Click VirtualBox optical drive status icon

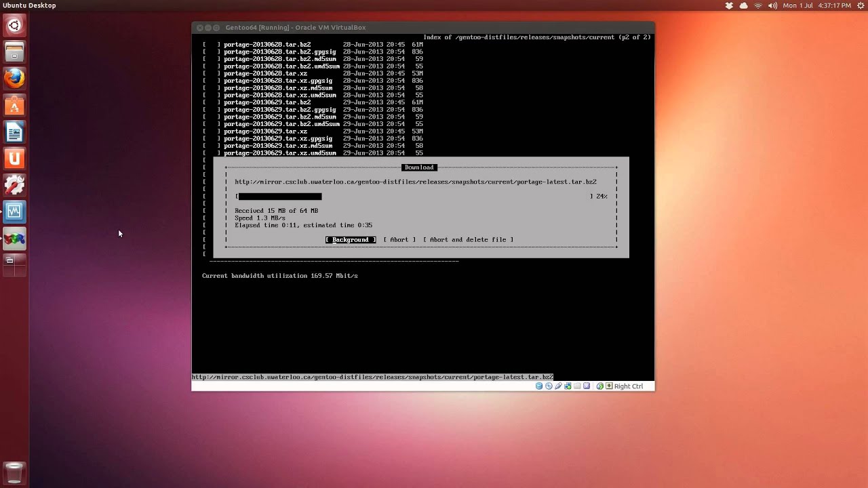coord(549,386)
